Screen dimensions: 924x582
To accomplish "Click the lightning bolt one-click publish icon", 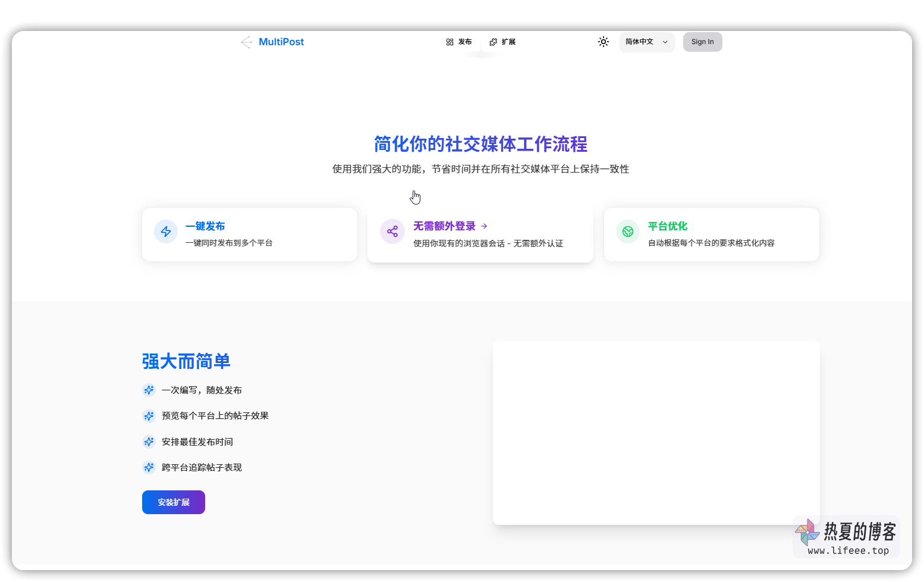I will pos(166,231).
